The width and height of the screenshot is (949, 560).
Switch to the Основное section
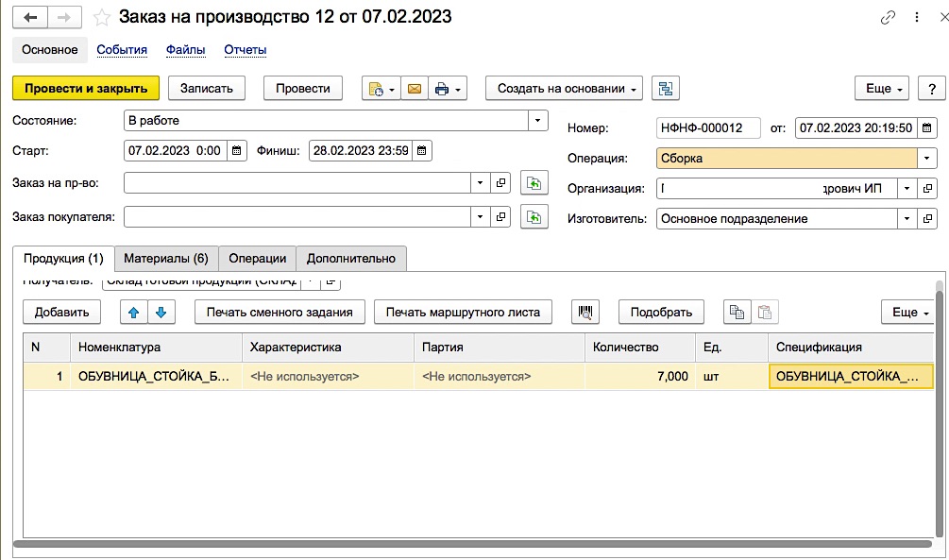click(50, 50)
